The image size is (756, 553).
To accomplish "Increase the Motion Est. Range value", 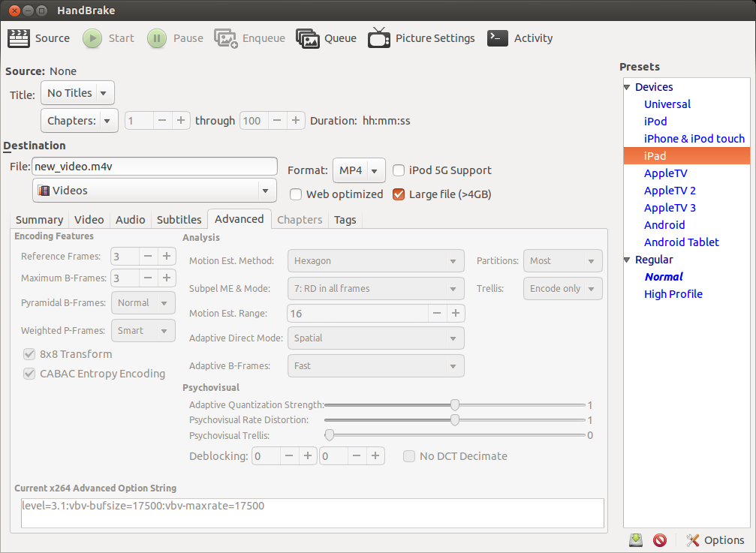I will [x=456, y=314].
